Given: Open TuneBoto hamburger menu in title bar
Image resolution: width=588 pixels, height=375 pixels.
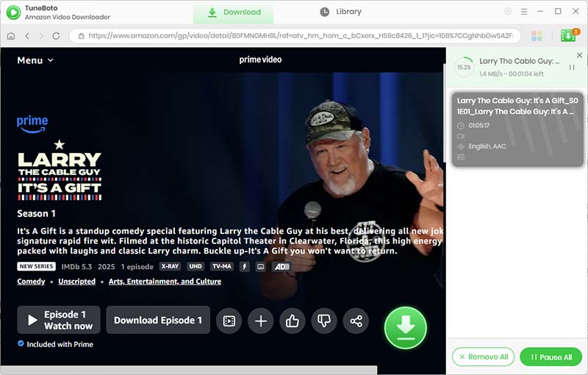Looking at the screenshot, I should tap(525, 12).
